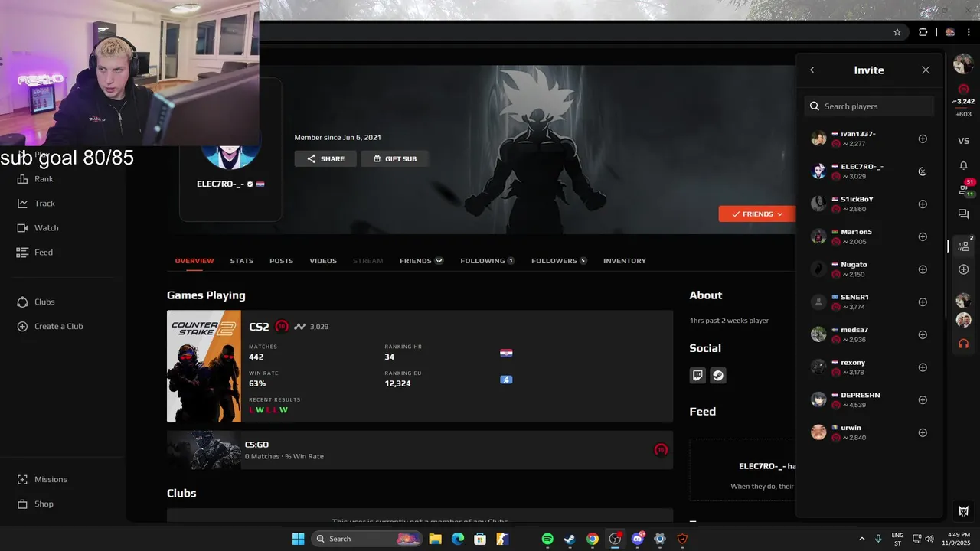Open the friends list icon with badge 51

tap(964, 188)
